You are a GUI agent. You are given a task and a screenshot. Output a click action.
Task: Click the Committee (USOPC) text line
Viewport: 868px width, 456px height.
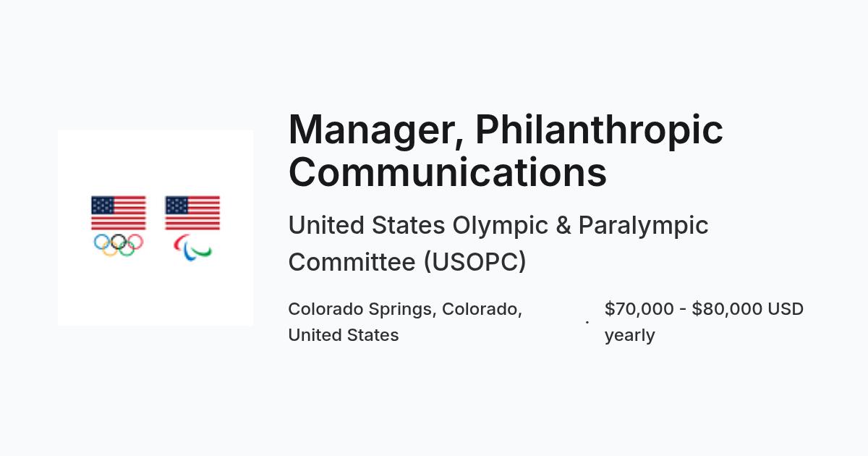[x=407, y=262]
